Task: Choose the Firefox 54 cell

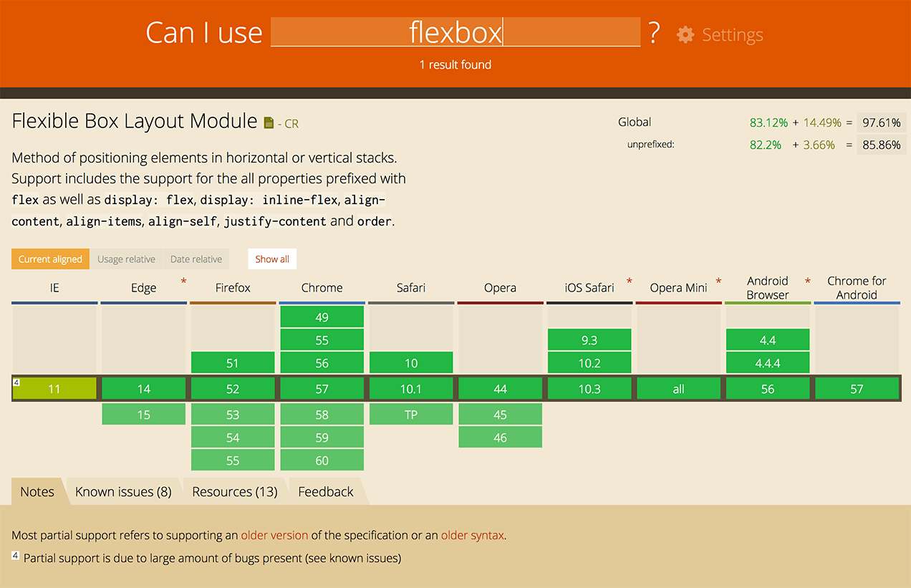Action: click(x=233, y=437)
